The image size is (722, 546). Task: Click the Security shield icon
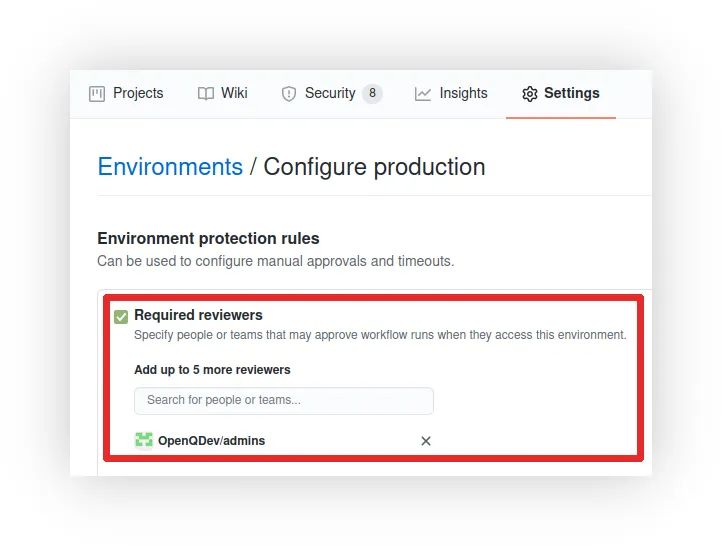(289, 94)
